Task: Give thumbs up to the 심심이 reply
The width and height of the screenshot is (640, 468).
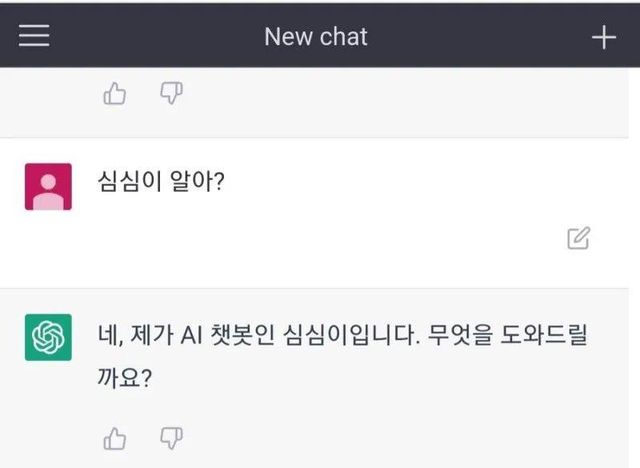Action: point(115,438)
